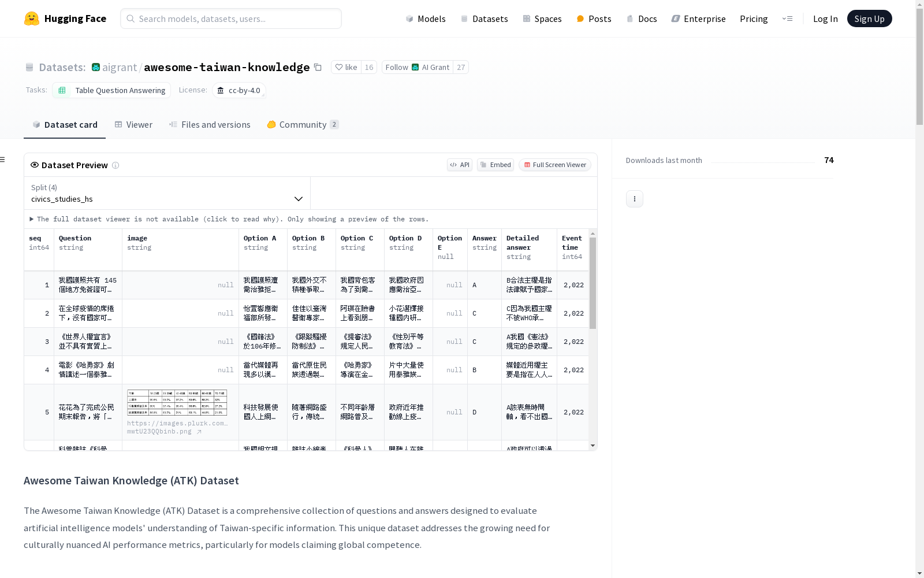
Task: Click the page scrollbar down arrow
Action: click(919, 573)
